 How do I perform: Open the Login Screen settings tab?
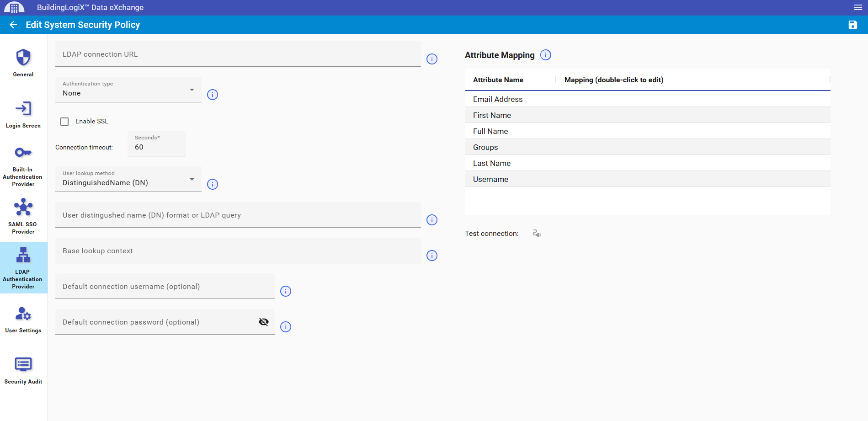[x=23, y=115]
